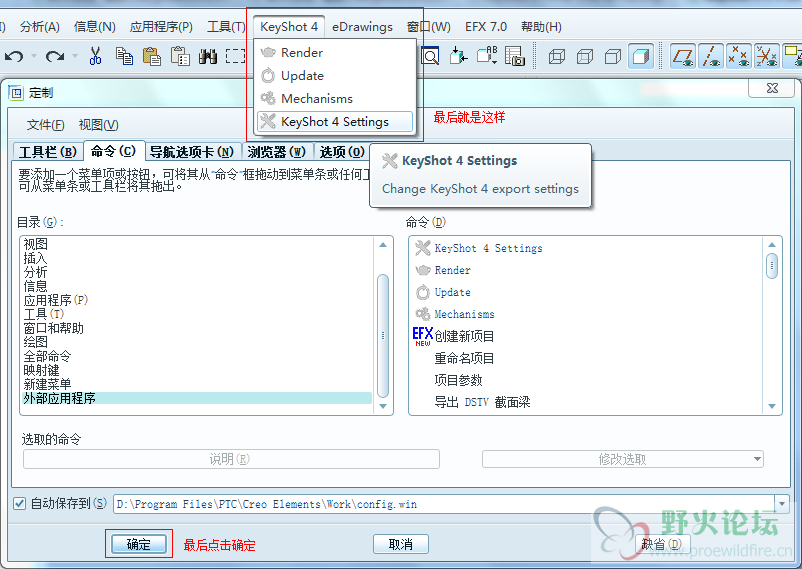Toggle coordinate system display
The width and height of the screenshot is (802, 569).
[x=767, y=56]
